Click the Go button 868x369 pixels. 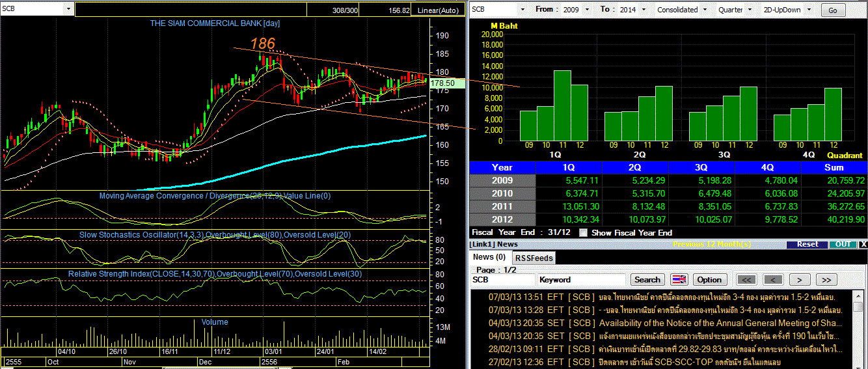click(x=833, y=10)
